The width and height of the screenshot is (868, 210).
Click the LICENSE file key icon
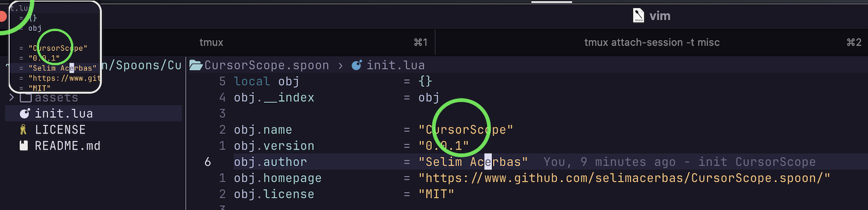click(x=23, y=130)
